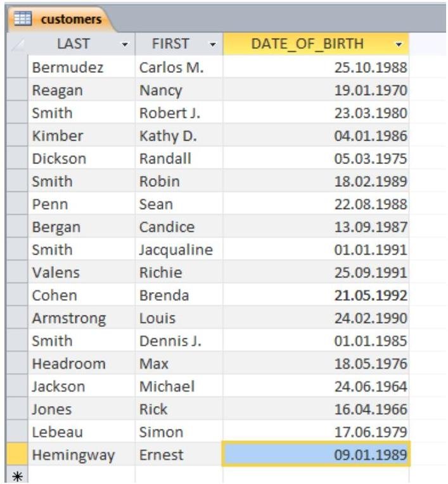This screenshot has height=484, width=448.
Task: Select the Jackson row using its selector
Action: pos(16,386)
